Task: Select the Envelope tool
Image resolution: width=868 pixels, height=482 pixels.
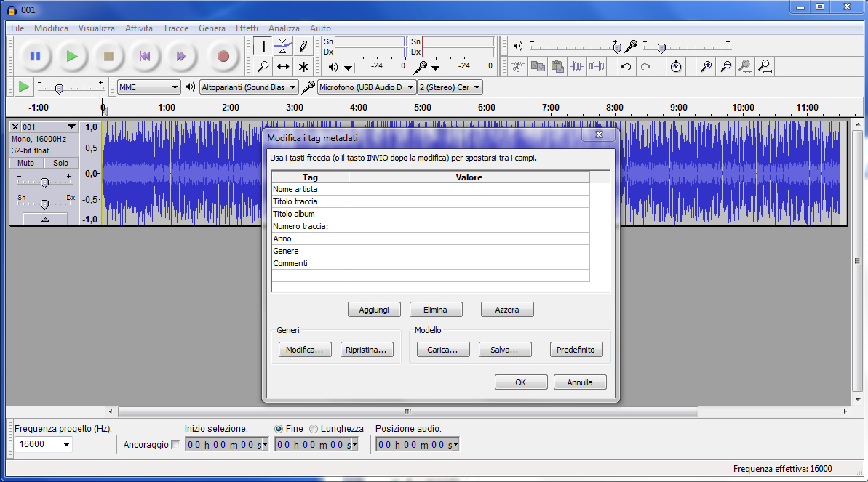Action: tap(283, 47)
